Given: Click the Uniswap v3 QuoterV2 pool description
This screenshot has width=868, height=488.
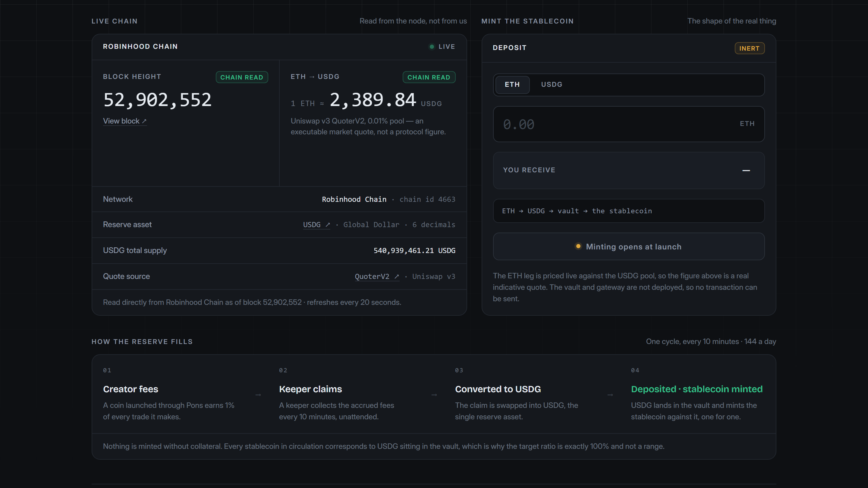Looking at the screenshot, I should click(x=368, y=126).
